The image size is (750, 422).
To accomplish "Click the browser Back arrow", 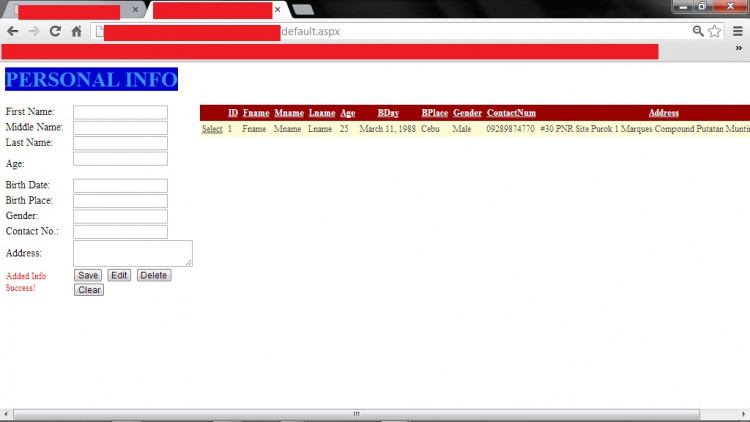I will (13, 31).
